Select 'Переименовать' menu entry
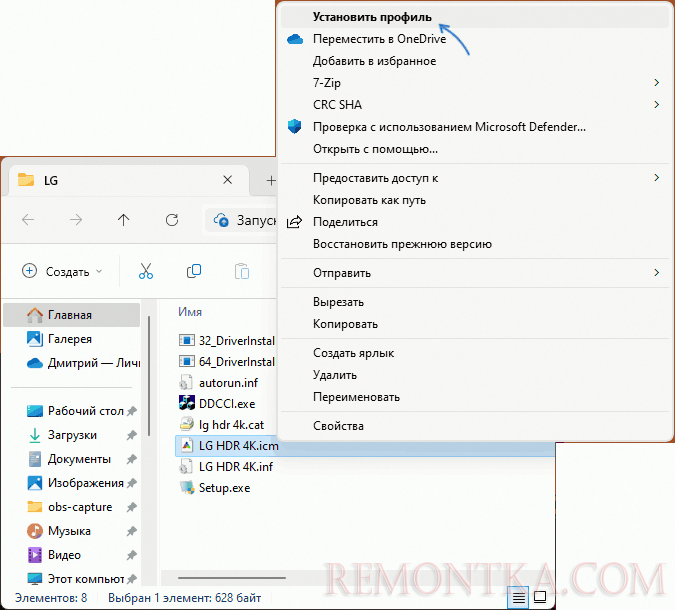 [475, 397]
